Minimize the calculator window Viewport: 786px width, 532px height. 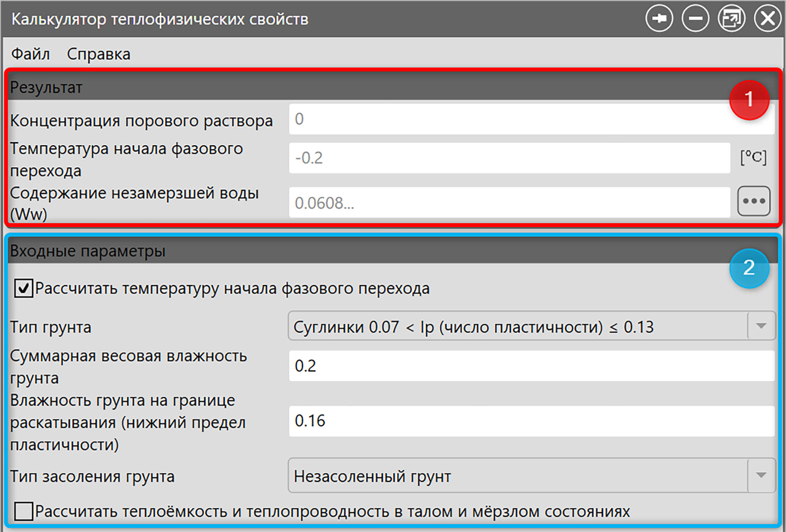[695, 18]
